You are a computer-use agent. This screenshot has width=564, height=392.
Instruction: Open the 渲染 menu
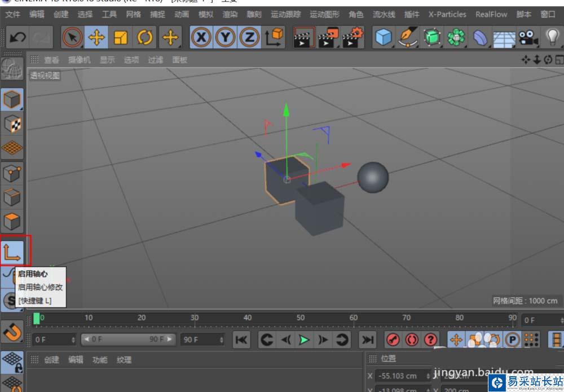click(230, 14)
